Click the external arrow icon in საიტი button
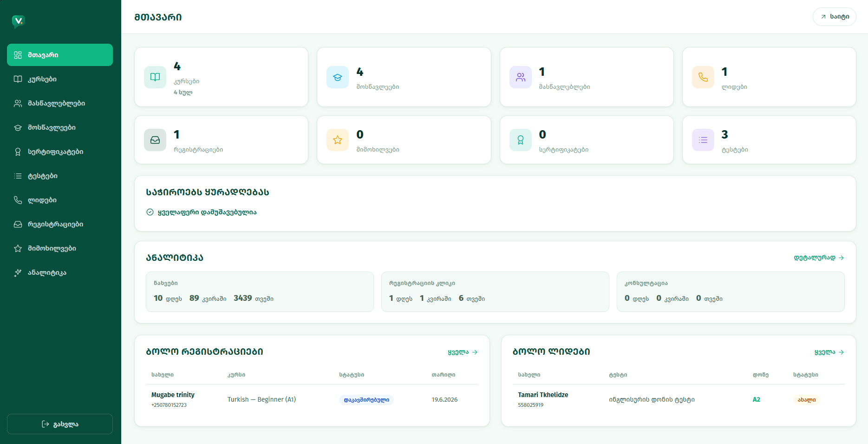Viewport: 868px width, 444px height. pos(823,17)
